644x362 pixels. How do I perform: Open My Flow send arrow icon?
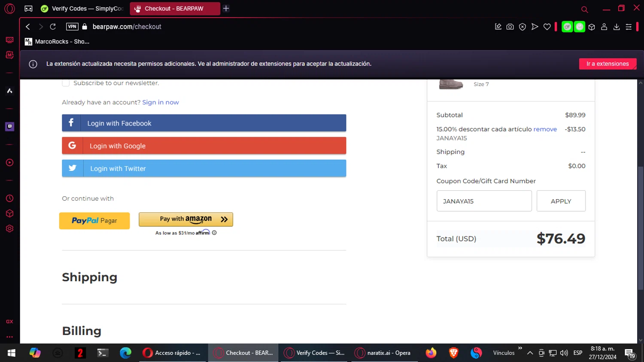pos(535,27)
